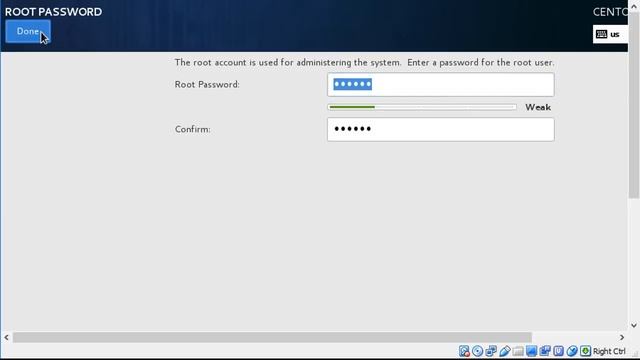This screenshot has width=640, height=360.
Task: Click the green arrow keyboard capture icon
Action: (585, 351)
